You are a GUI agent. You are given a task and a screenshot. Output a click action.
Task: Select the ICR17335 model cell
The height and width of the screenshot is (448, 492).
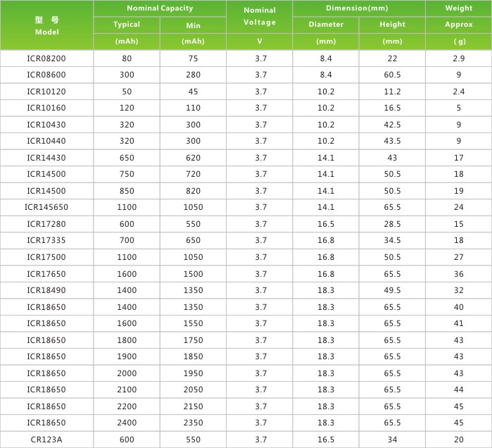point(46,240)
